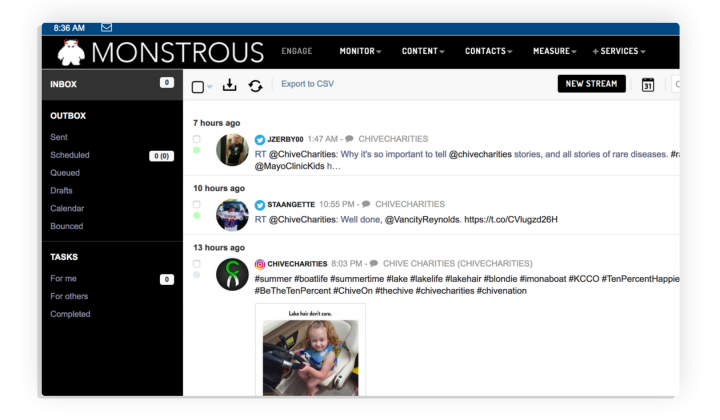Screen dimensions: 720x420
Task: Refresh the stream with the sync icon
Action: (x=255, y=85)
